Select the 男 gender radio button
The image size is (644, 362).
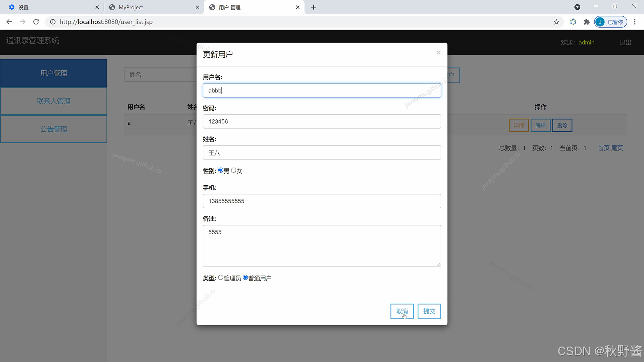(x=221, y=170)
